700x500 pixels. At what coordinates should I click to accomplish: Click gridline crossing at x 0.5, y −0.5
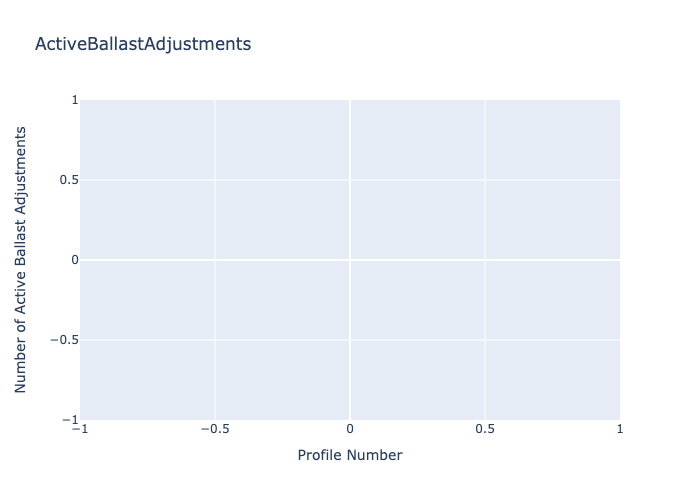(x=485, y=340)
